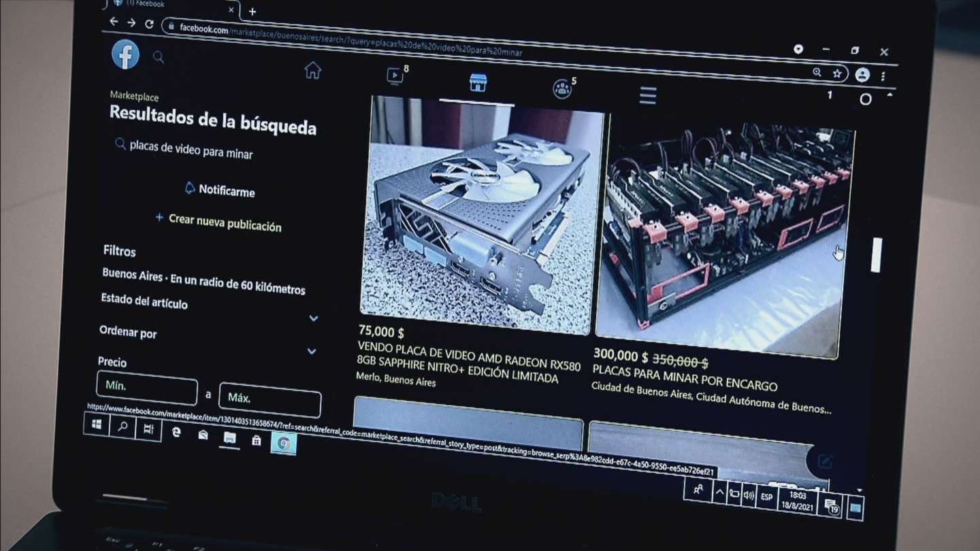
Task: Open the clock showing 18:03 18/8/2021
Action: tap(799, 501)
